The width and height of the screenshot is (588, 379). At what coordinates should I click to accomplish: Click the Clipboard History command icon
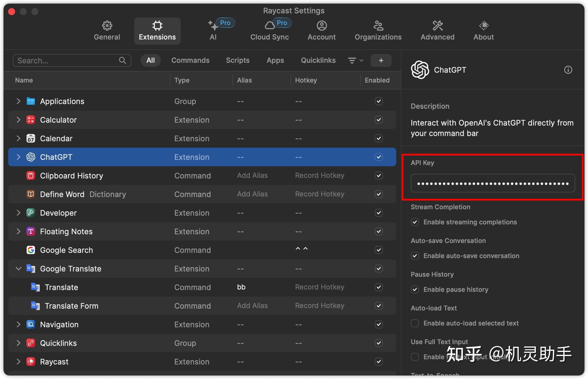(31, 176)
